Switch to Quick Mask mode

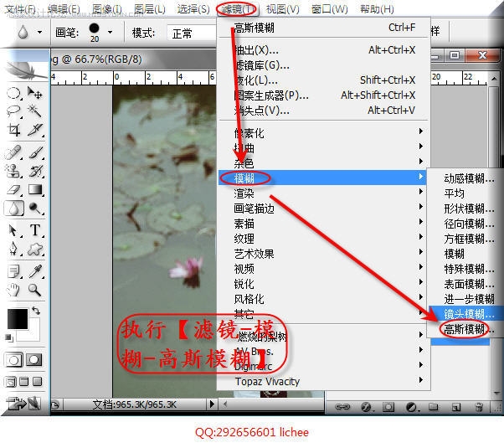pyautogui.click(x=34, y=359)
